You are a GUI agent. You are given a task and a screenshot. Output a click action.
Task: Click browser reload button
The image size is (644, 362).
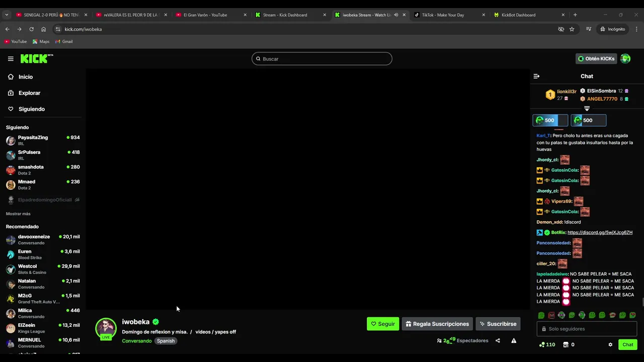click(x=31, y=29)
